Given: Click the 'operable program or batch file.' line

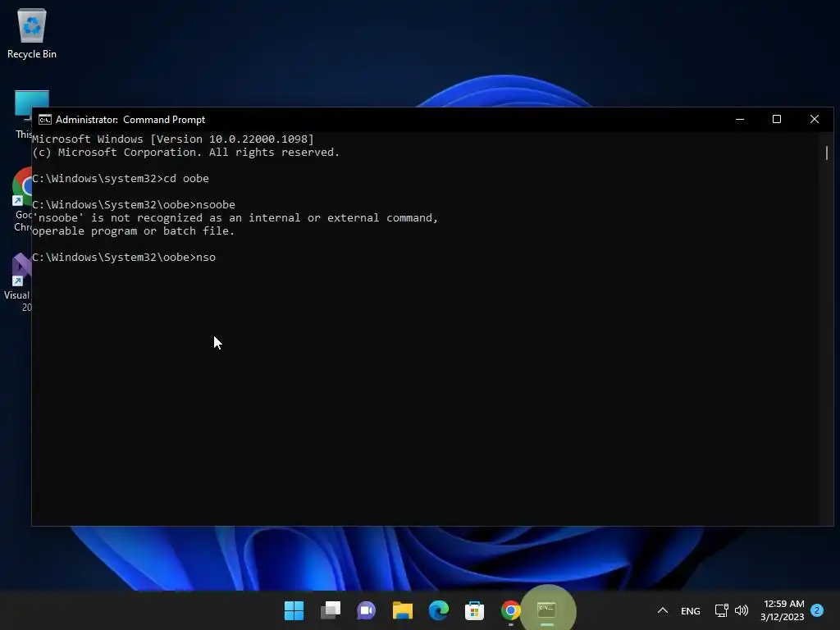Looking at the screenshot, I should point(134,231).
